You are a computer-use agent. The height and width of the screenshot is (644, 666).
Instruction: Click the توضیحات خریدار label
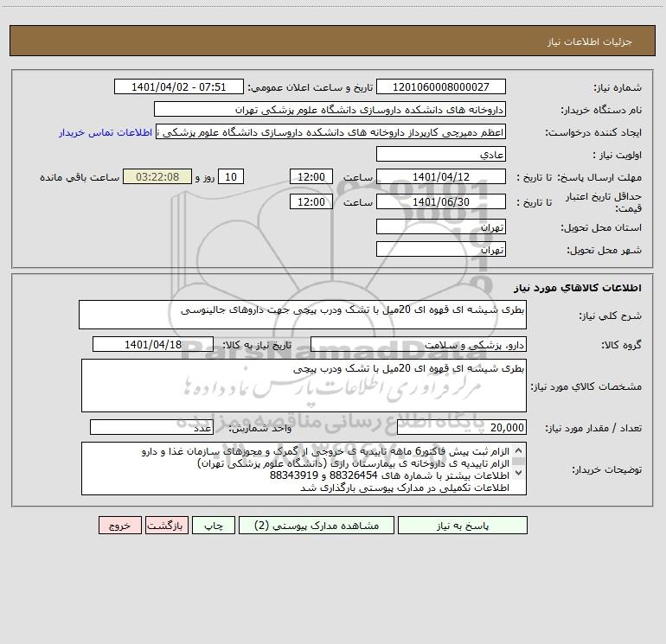606,469
